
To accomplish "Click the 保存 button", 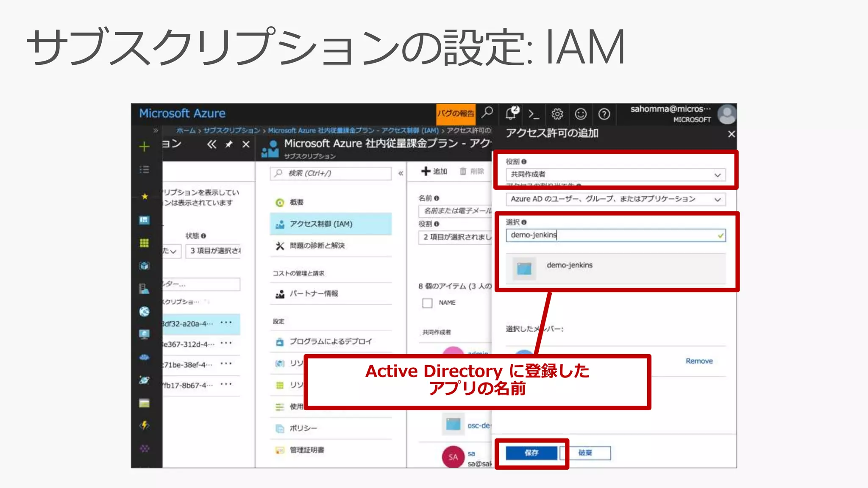I will point(531,453).
